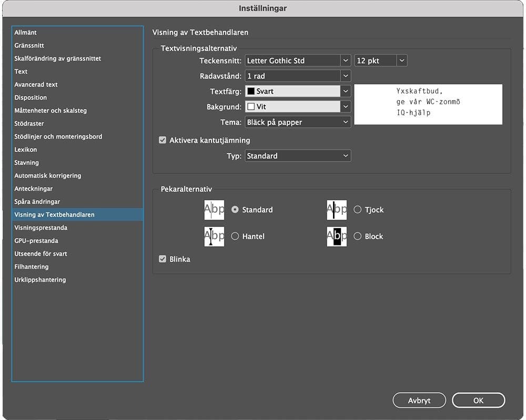Open the Avancerad text category
This screenshot has width=526, height=420.
tap(77, 85)
